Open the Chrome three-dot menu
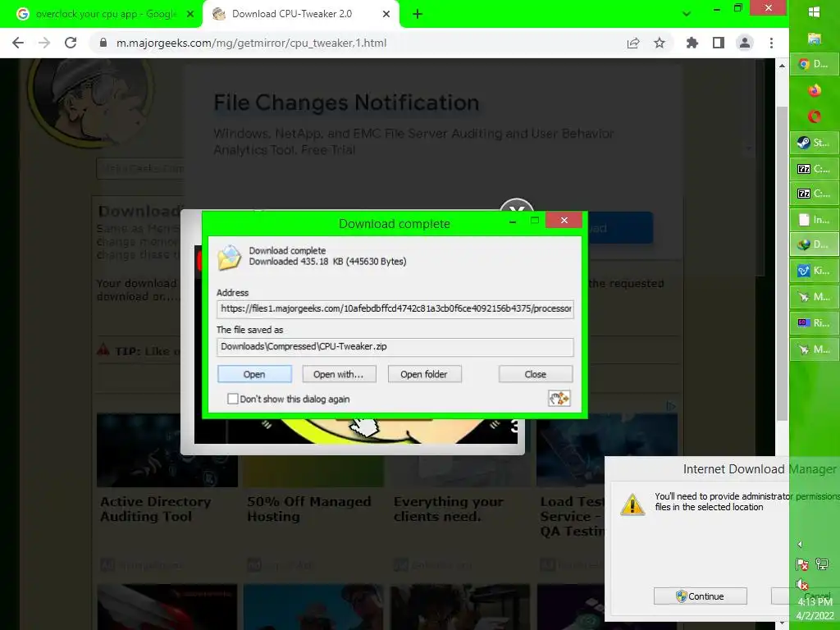The image size is (840, 630). (x=771, y=43)
